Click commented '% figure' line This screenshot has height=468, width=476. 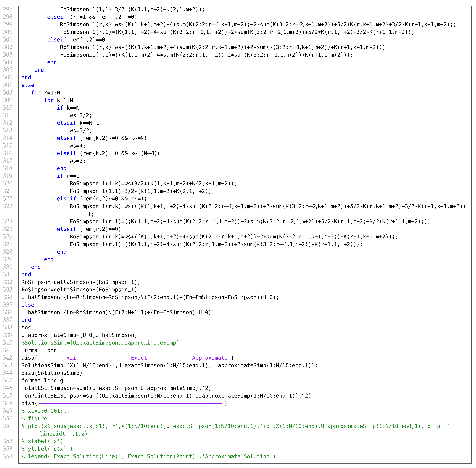pos(34,418)
